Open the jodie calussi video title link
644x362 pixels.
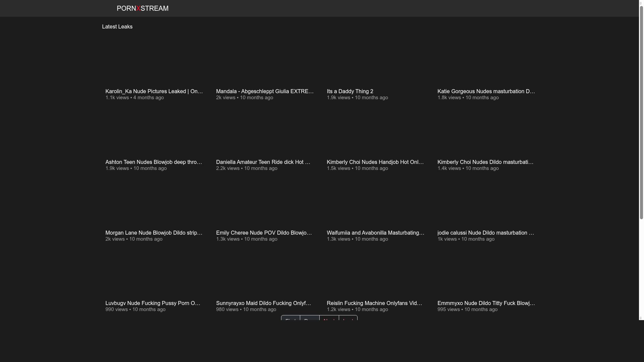[486, 233]
